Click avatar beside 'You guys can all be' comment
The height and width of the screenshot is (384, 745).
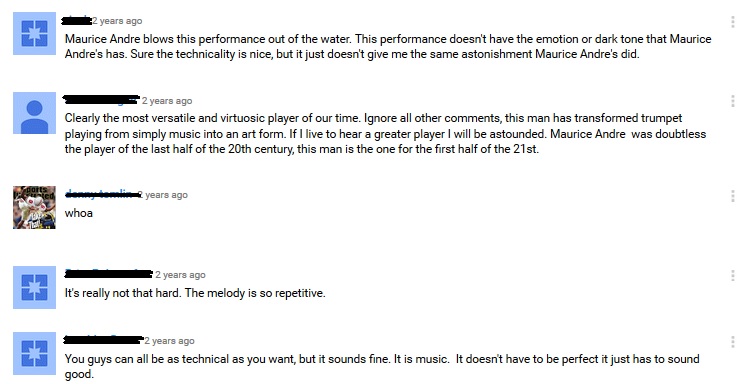point(34,354)
